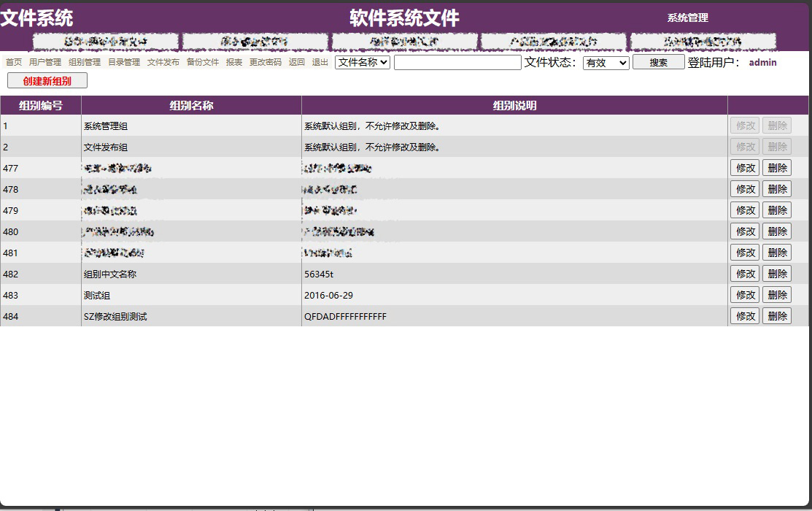The height and width of the screenshot is (511, 812).
Task: Click 删除 for 测试组 row 483
Action: pos(777,295)
